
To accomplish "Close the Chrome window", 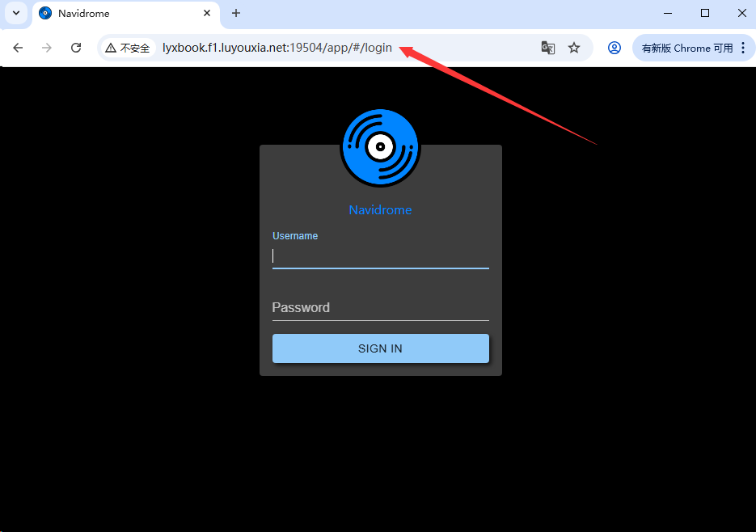I will (742, 14).
